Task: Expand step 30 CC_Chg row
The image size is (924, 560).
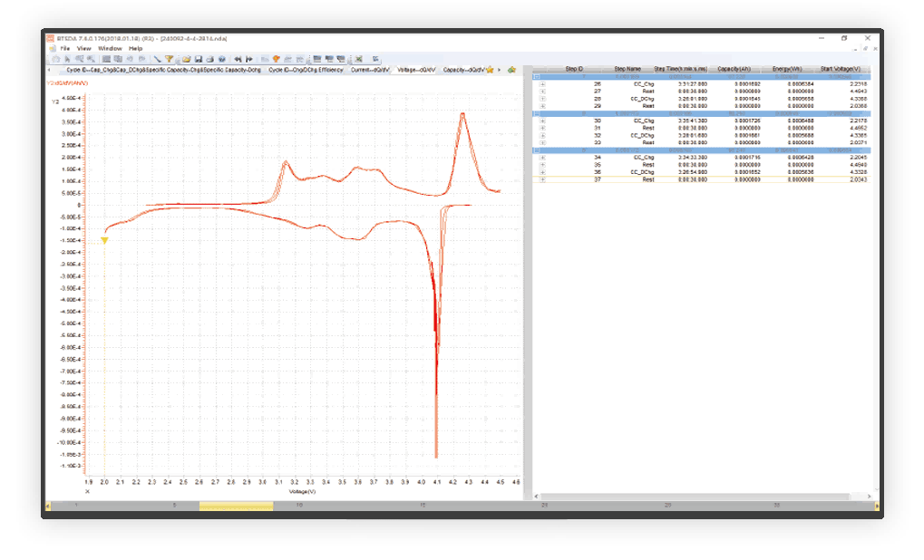Action: [x=542, y=121]
